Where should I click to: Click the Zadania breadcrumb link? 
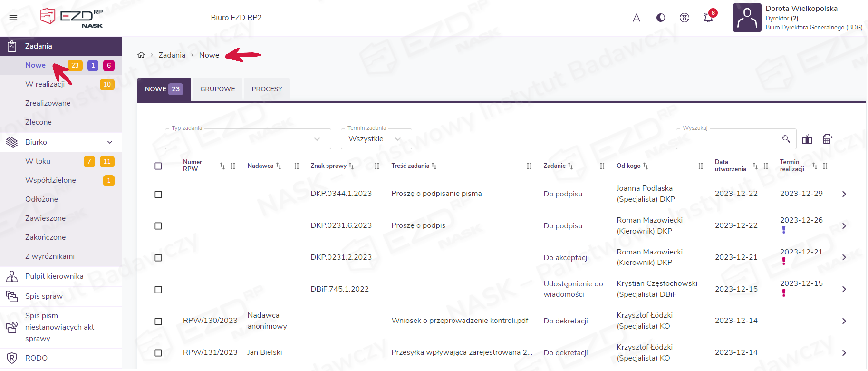172,55
